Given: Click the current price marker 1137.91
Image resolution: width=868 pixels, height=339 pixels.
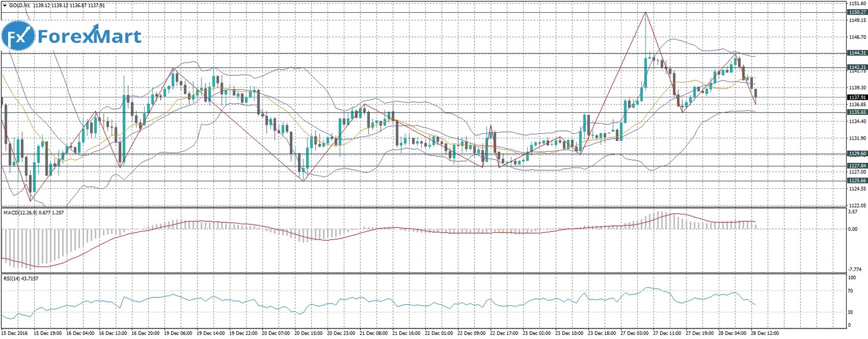Looking at the screenshot, I should 856,97.
